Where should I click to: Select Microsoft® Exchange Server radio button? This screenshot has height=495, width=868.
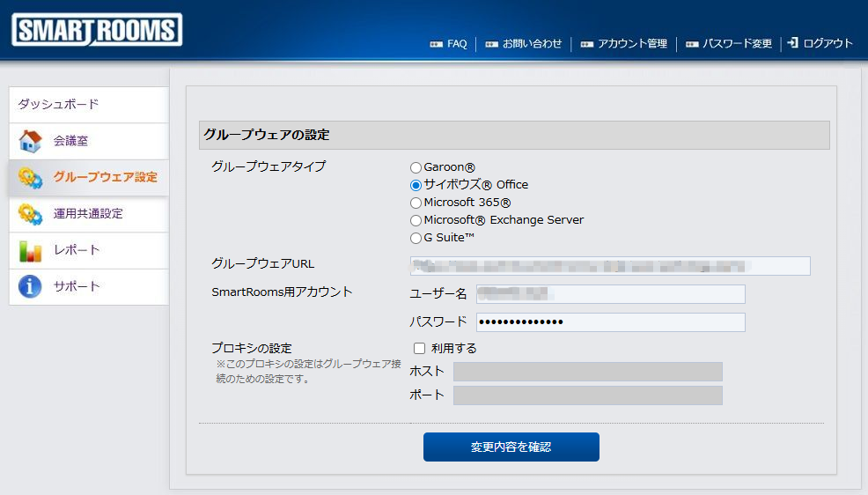pos(416,220)
